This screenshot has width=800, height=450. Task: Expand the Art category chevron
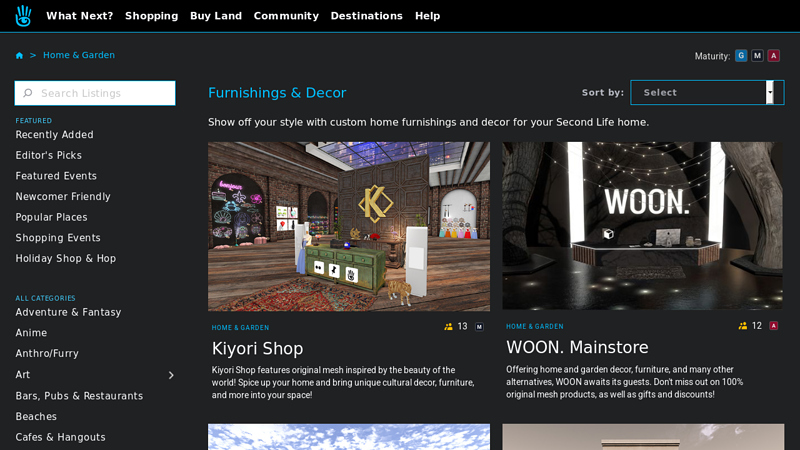click(171, 375)
